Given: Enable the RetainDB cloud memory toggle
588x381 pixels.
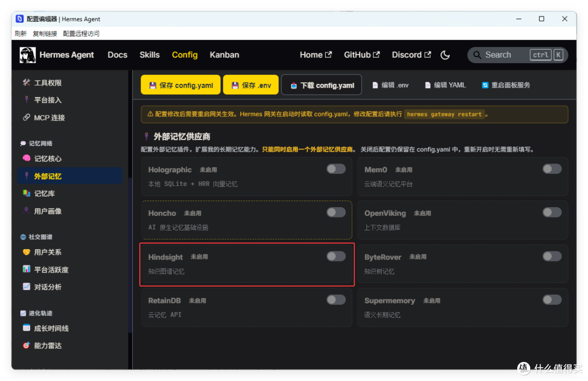Looking at the screenshot, I should pos(335,300).
